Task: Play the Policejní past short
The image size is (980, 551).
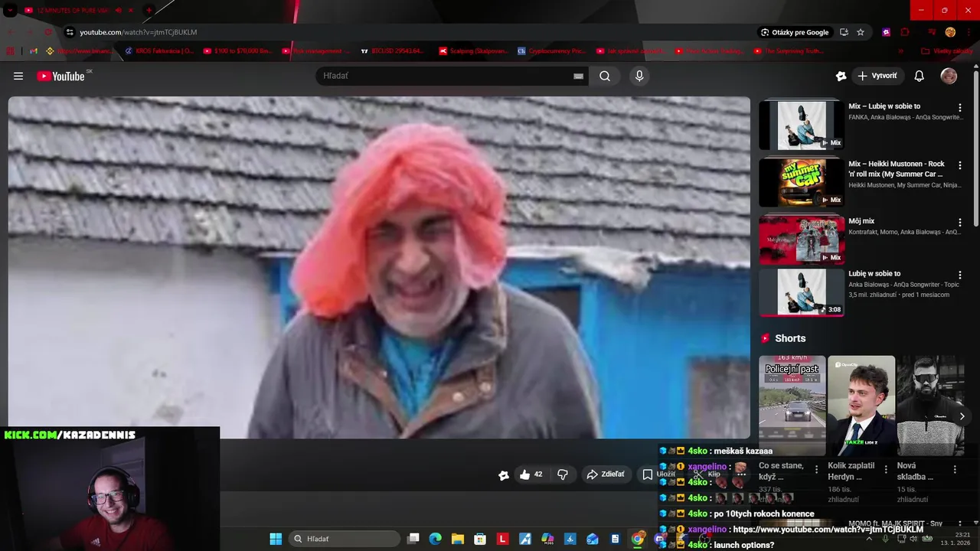Action: pos(792,406)
